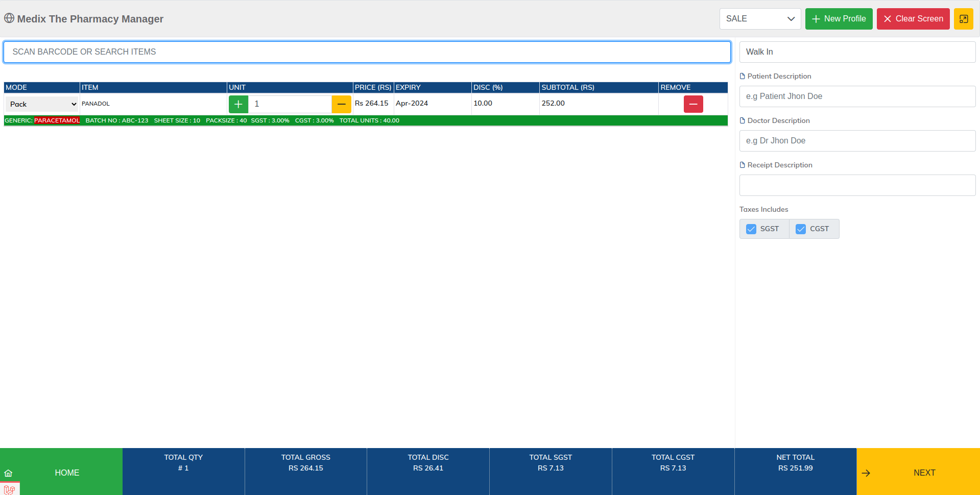
Task: Click the Laravel debug icon at bottom-left
Action: coord(10,489)
